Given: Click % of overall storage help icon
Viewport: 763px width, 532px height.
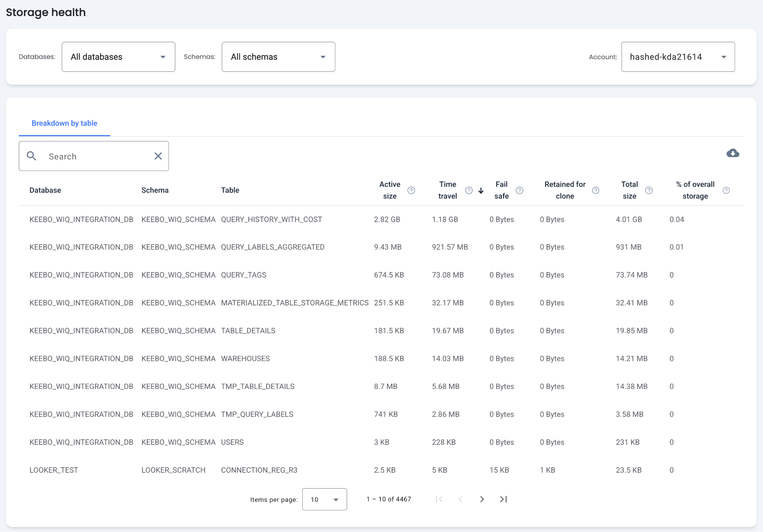Looking at the screenshot, I should click(x=726, y=190).
